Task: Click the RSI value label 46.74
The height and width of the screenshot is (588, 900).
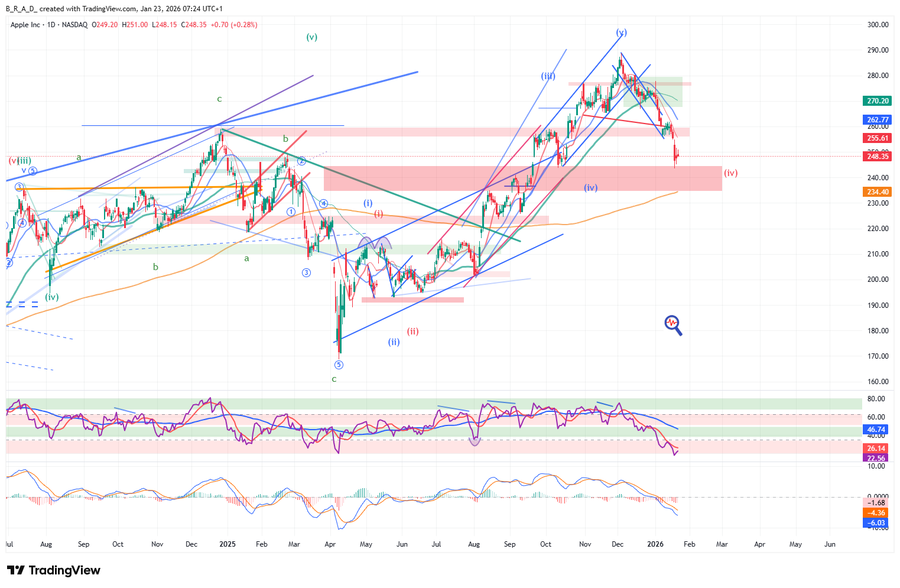Action: 876,430
